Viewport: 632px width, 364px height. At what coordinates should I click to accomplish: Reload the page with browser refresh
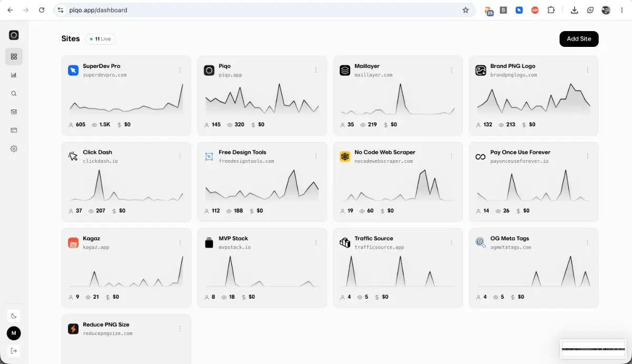point(42,10)
